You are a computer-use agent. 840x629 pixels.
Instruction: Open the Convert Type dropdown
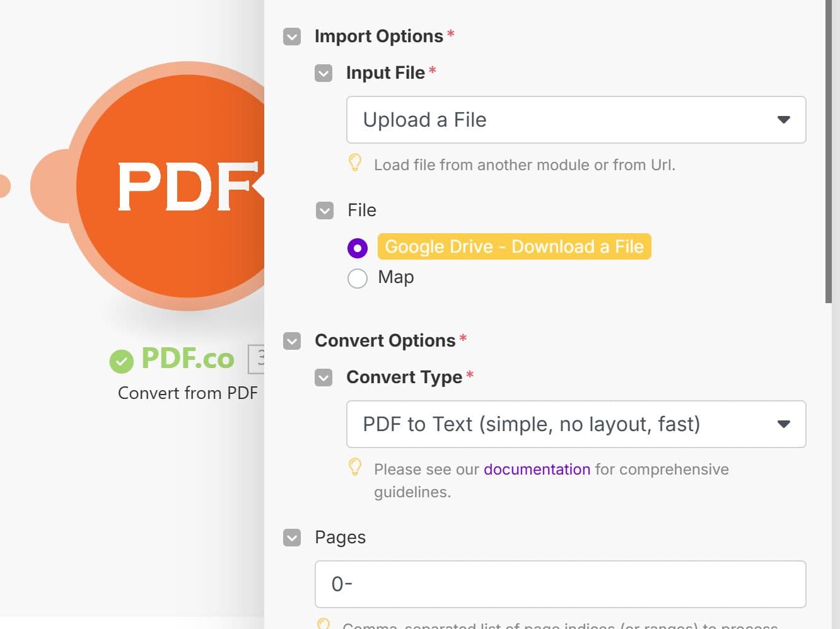click(x=575, y=424)
